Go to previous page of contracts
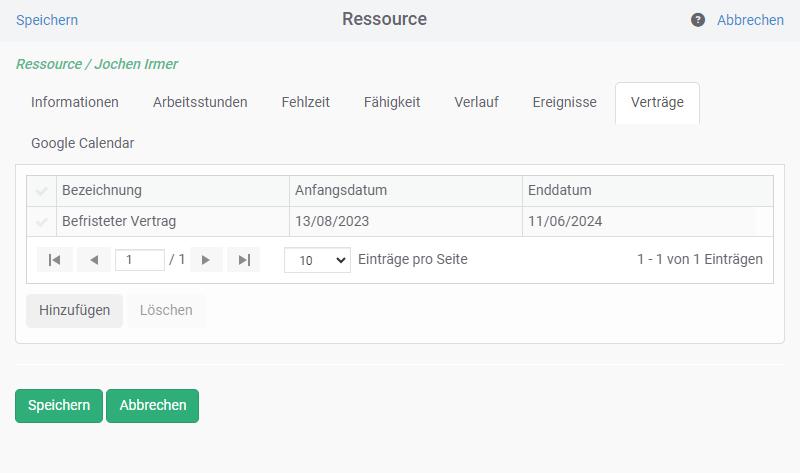 tap(93, 260)
